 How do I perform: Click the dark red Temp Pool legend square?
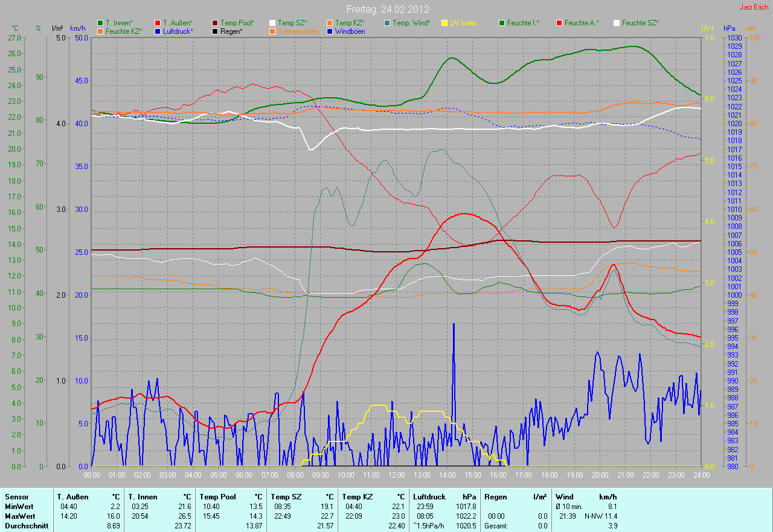215,23
